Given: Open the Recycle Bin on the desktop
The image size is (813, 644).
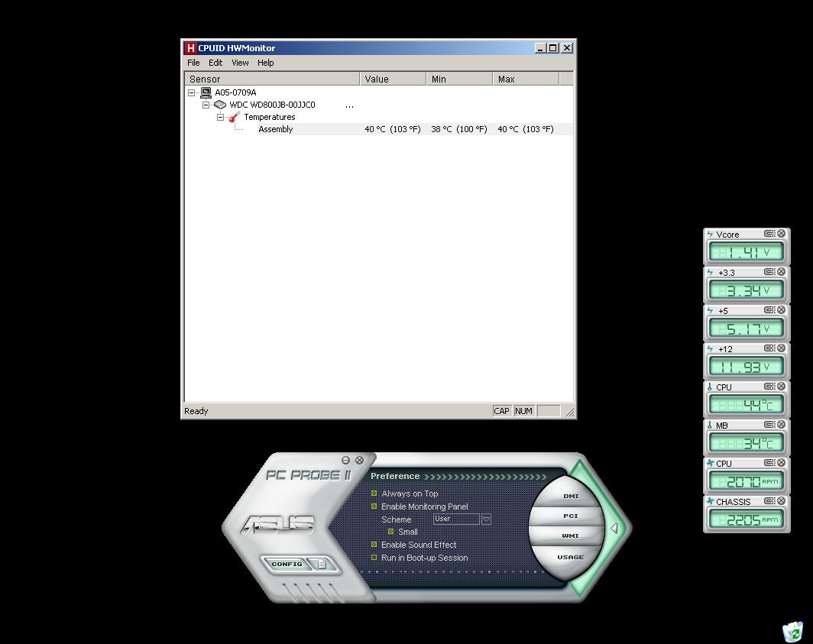Looking at the screenshot, I should pyautogui.click(x=793, y=631).
